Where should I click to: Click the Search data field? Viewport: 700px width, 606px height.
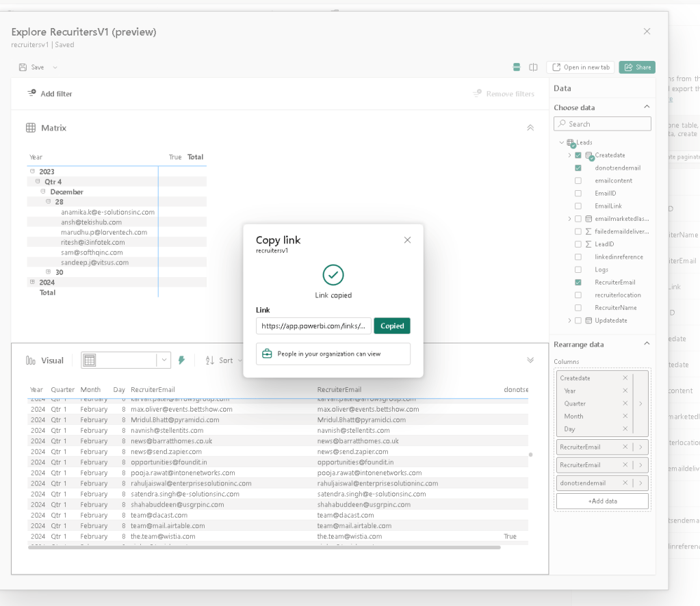(x=602, y=124)
